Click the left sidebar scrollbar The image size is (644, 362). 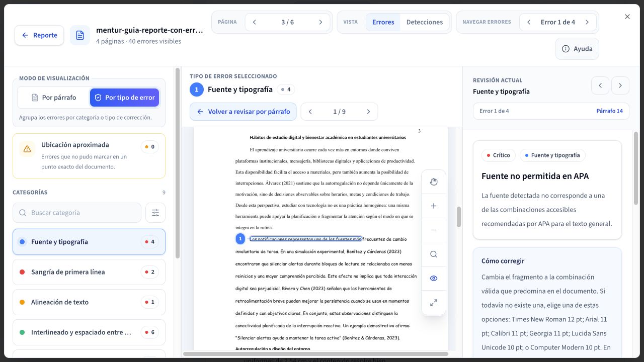tap(177, 163)
